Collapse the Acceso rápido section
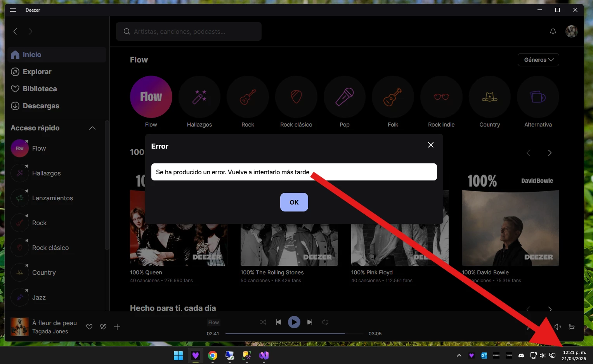 92,128
